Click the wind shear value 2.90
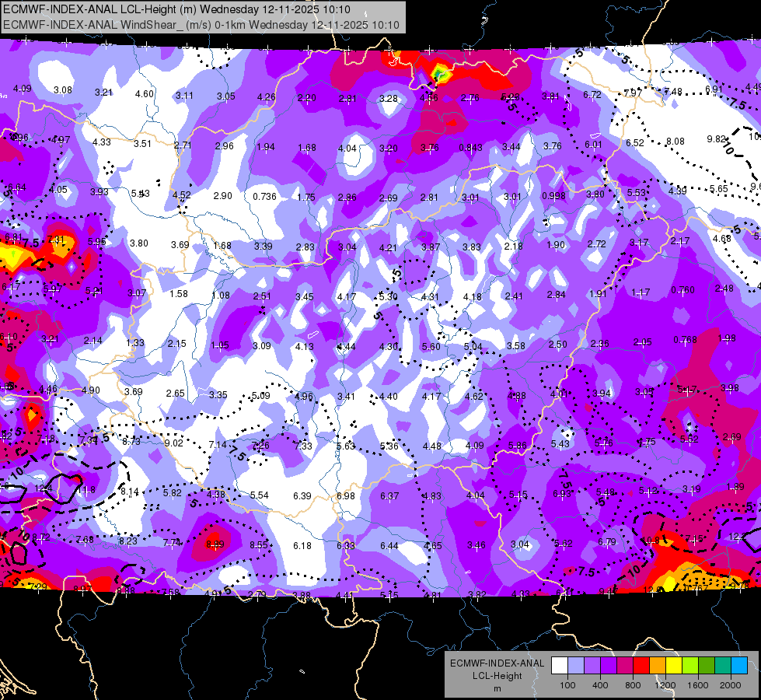This screenshot has width=761, height=700. (x=223, y=195)
